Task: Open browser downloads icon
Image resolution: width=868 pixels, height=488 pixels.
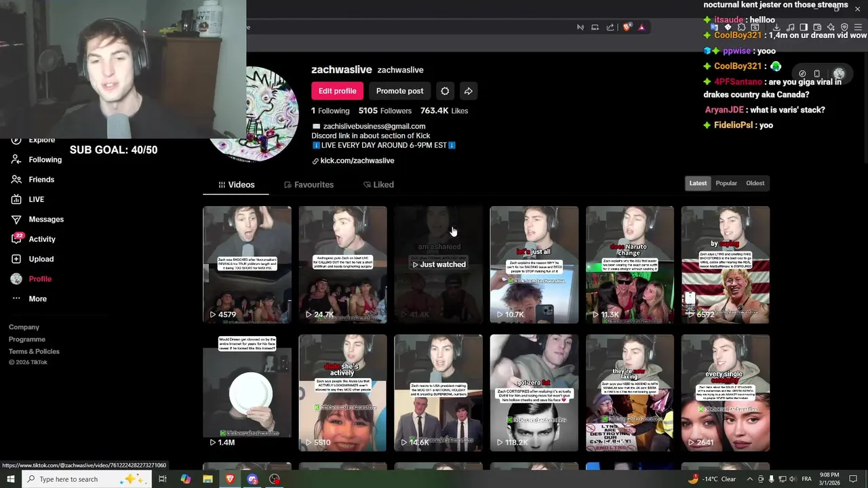Action: [776, 27]
